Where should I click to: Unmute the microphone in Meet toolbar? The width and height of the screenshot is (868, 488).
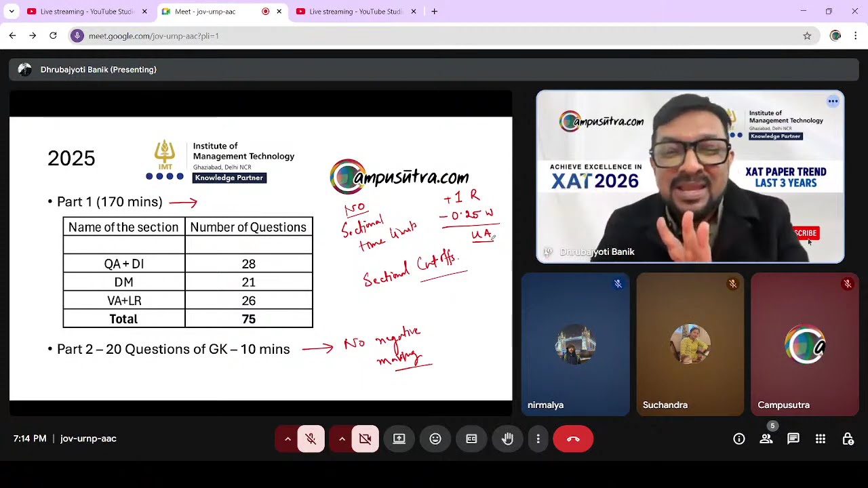(x=311, y=439)
